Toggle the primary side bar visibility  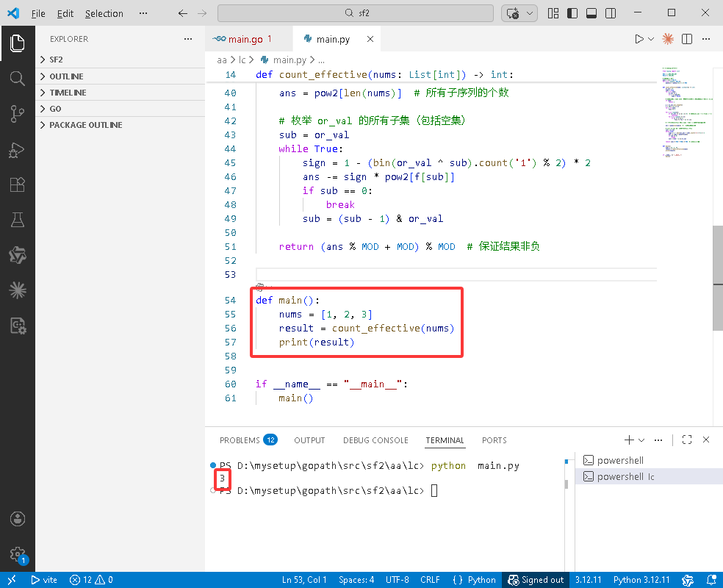point(572,13)
